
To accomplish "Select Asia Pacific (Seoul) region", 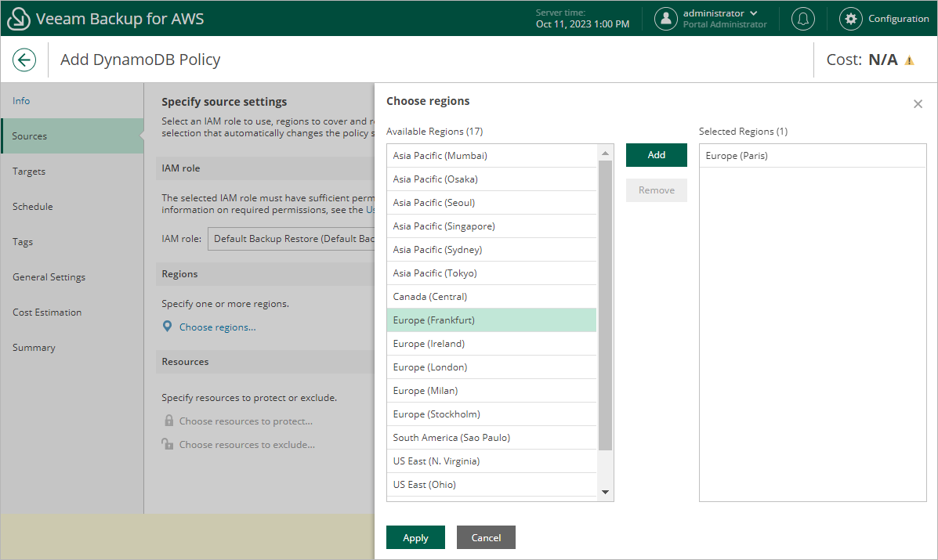I will 492,203.
